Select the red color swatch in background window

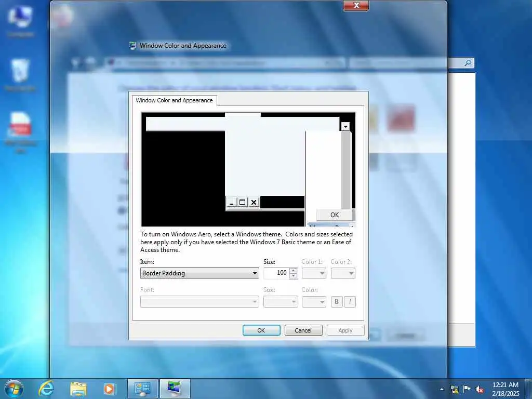401,118
